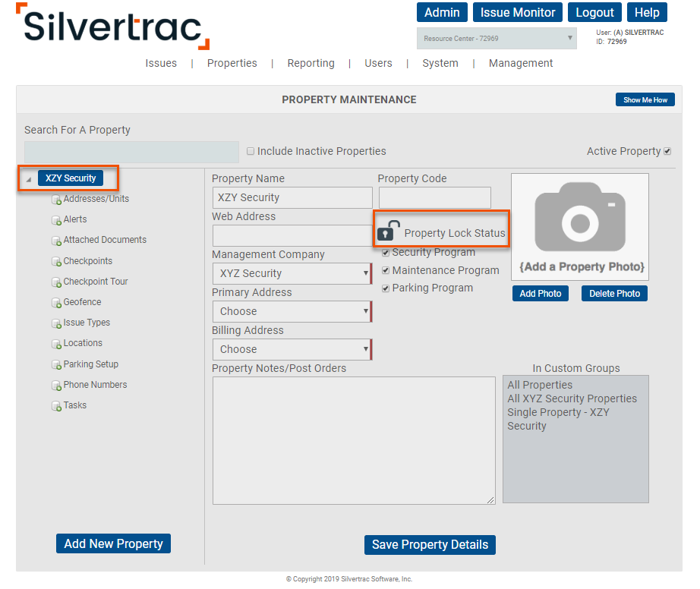This screenshot has height=589, width=700.
Task: Open the Management Company dropdown
Action: click(x=292, y=273)
